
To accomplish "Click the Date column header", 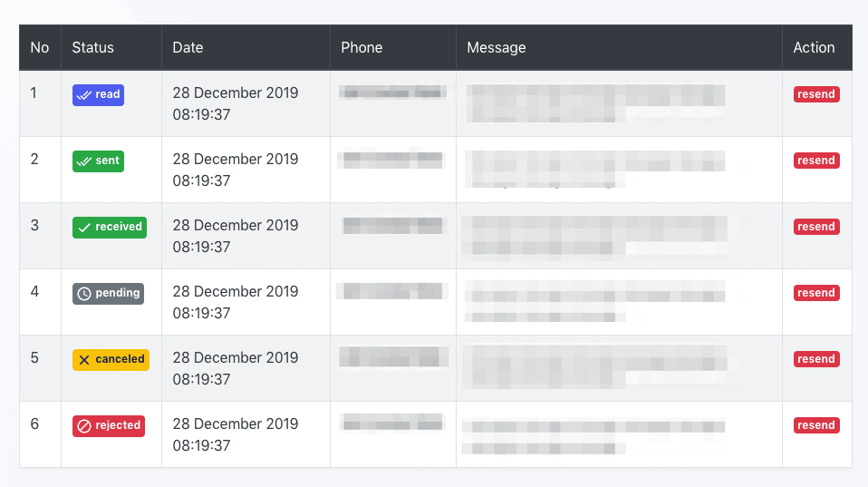I will coord(188,47).
